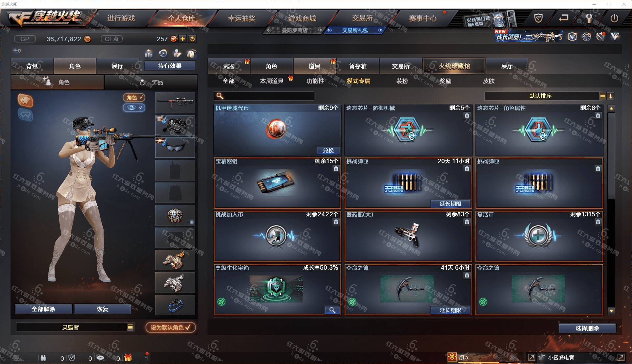Click the refresh icon beside CF points
Image resolution: width=632 pixels, height=364 pixels.
[x=192, y=39]
